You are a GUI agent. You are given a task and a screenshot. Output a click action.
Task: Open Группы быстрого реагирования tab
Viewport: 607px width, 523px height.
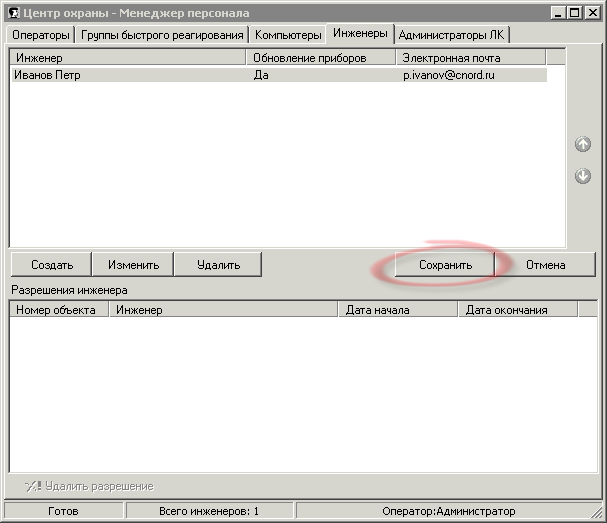[162, 35]
